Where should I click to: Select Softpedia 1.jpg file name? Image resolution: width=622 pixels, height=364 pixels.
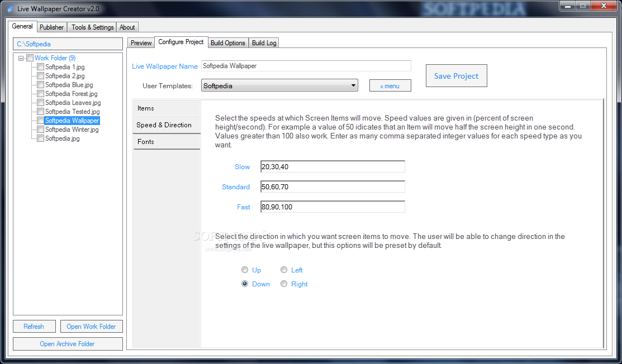click(65, 67)
